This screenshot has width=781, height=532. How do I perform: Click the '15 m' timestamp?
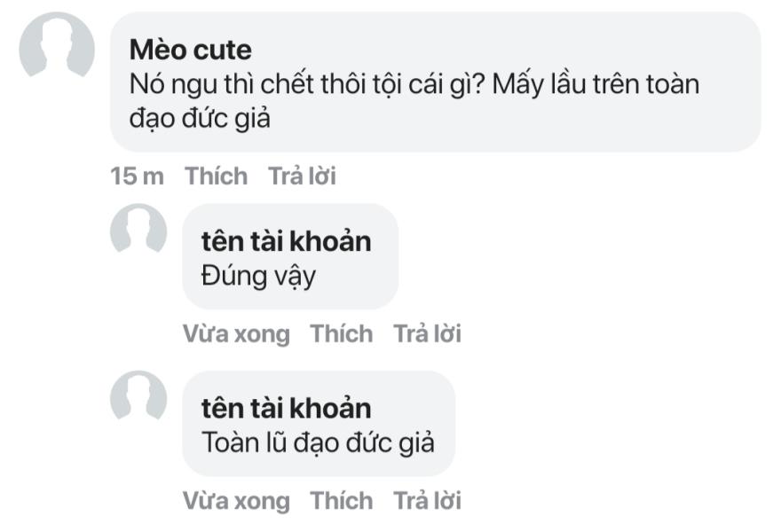click(x=137, y=176)
